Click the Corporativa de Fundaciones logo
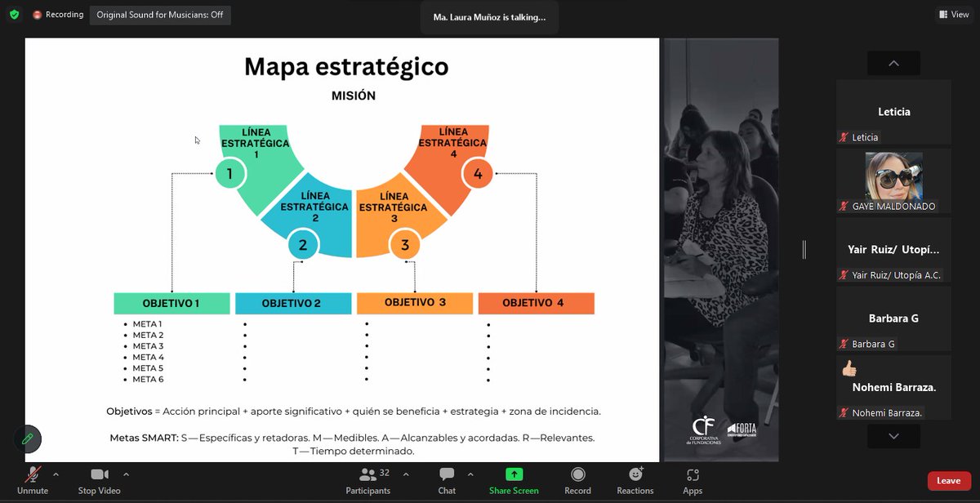Image resolution: width=980 pixels, height=503 pixels. [x=702, y=430]
